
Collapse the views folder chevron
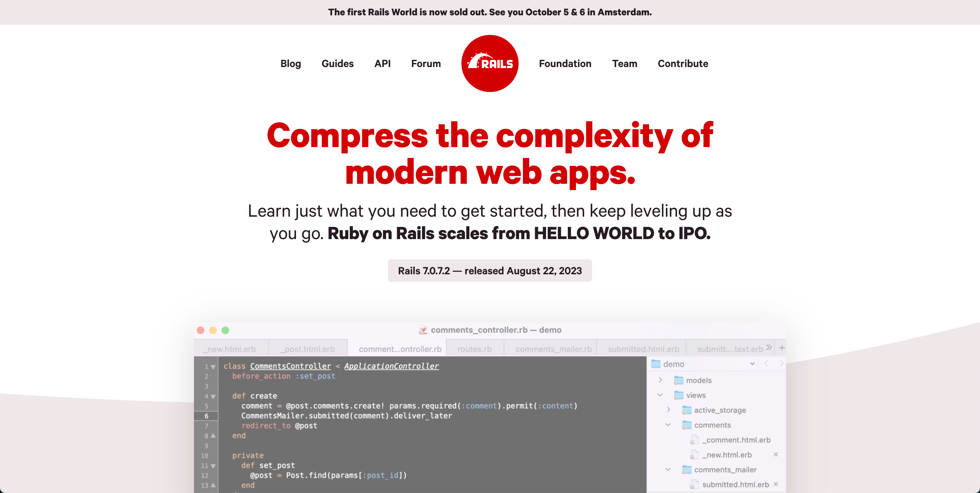click(660, 395)
